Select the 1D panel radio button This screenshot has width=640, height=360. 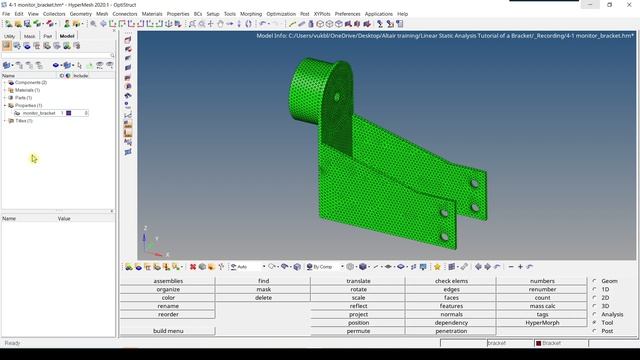[594, 289]
